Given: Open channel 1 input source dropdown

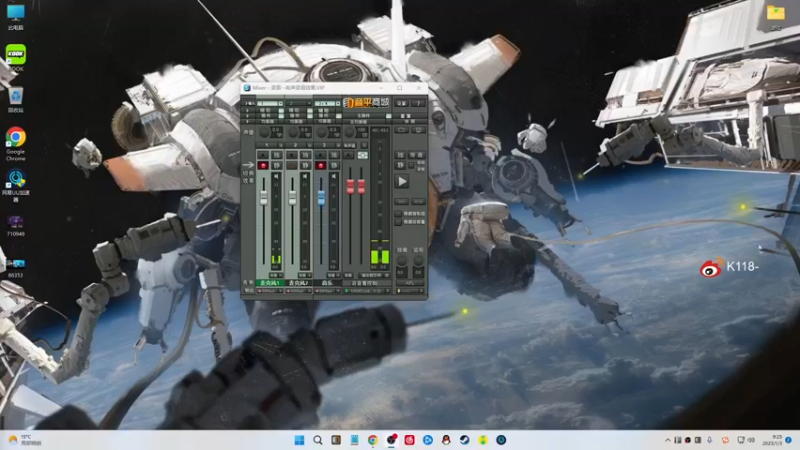Looking at the screenshot, I should tap(270, 103).
